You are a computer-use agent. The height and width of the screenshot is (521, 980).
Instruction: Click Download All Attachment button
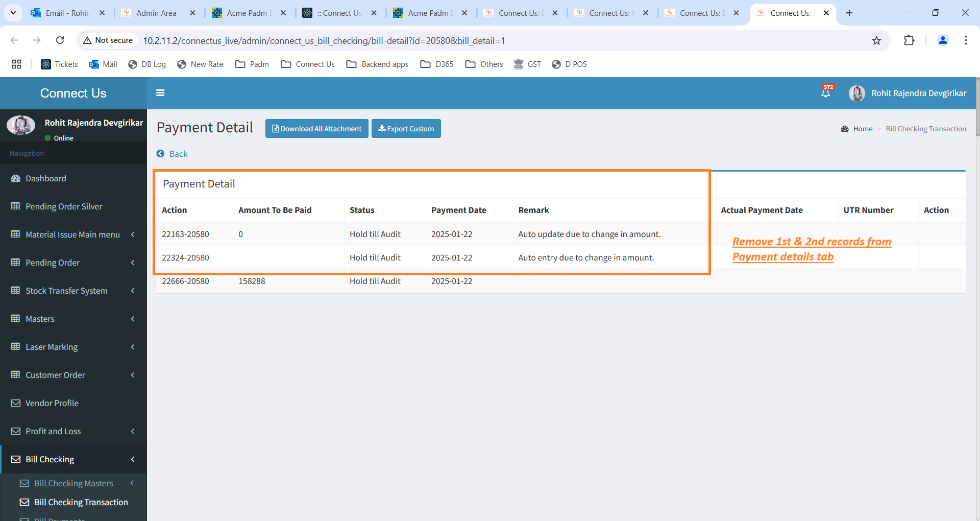(316, 129)
